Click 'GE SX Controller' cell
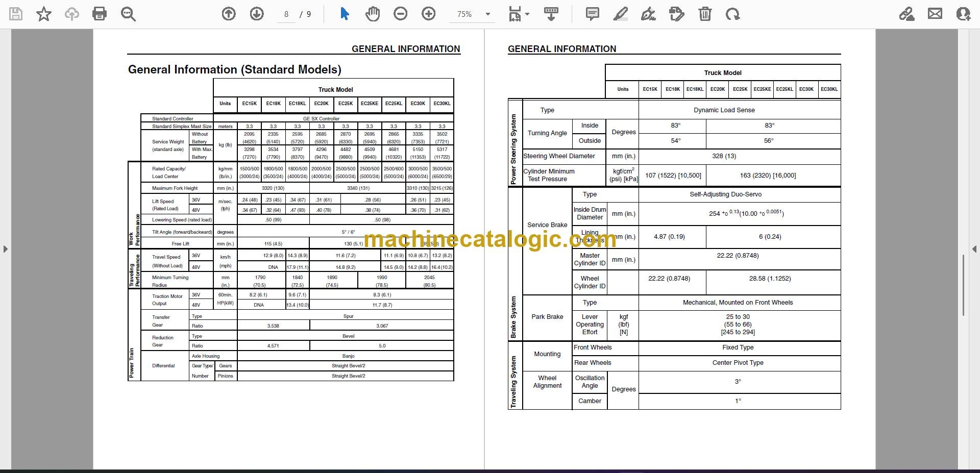Image resolution: width=980 pixels, height=473 pixels. [321, 118]
